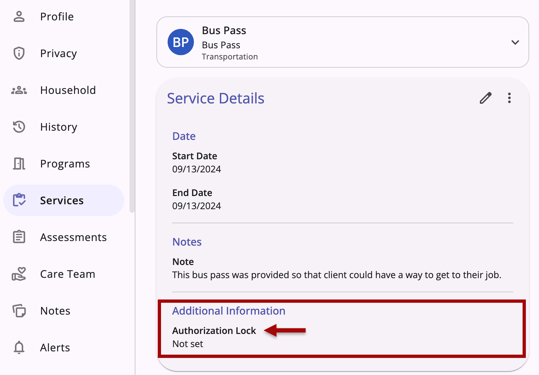Click the Additional Information heading

pyautogui.click(x=229, y=311)
